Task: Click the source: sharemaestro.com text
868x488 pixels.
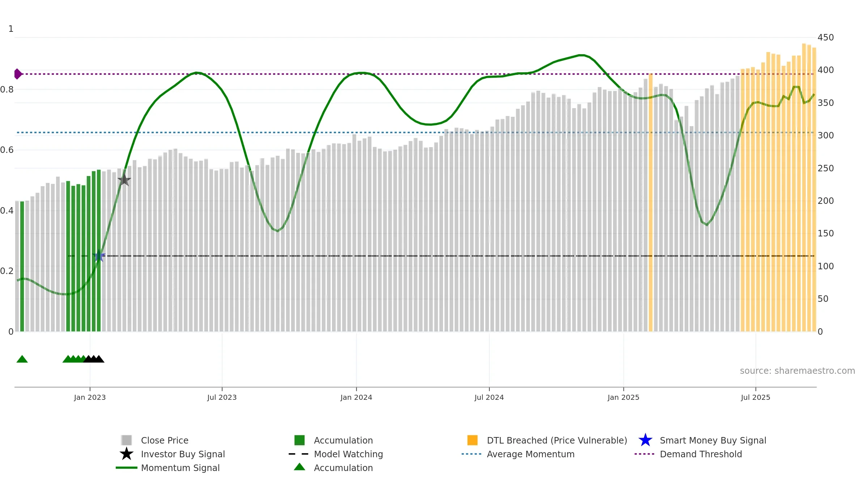Action: tap(797, 371)
